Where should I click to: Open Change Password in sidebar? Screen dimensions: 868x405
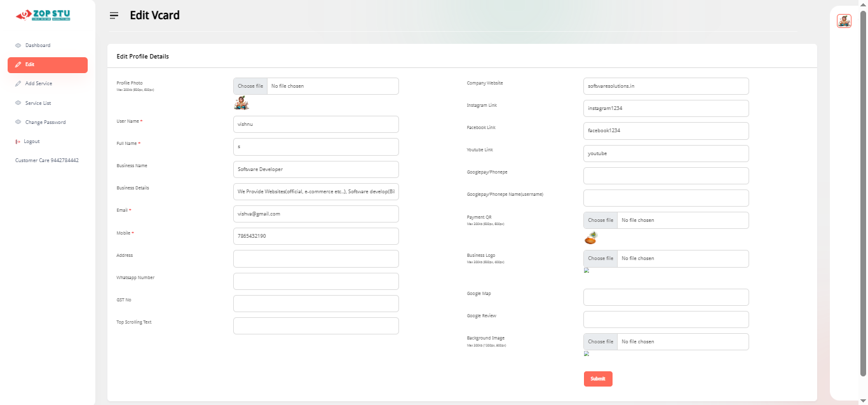[44, 122]
